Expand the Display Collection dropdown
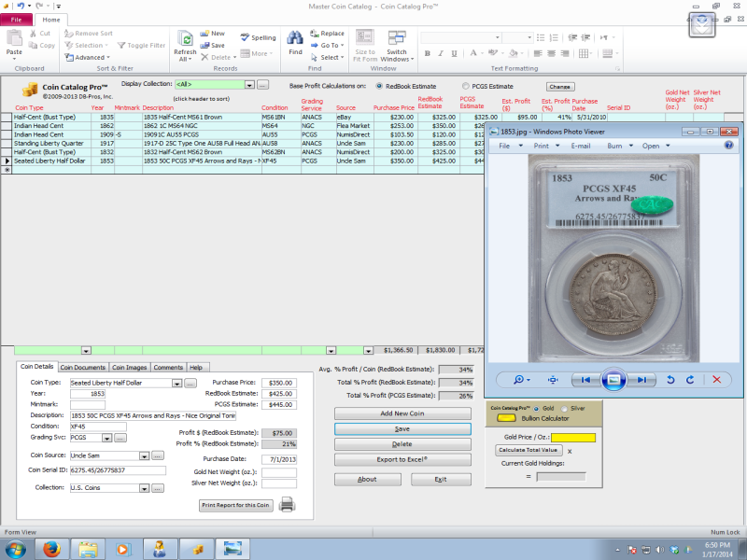747x560 pixels. point(249,85)
